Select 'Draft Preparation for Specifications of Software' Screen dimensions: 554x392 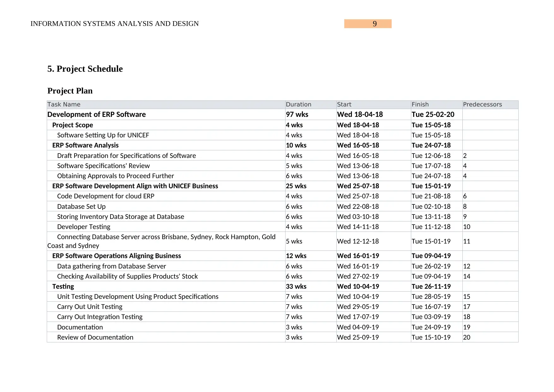pyautogui.click(x=126, y=156)
